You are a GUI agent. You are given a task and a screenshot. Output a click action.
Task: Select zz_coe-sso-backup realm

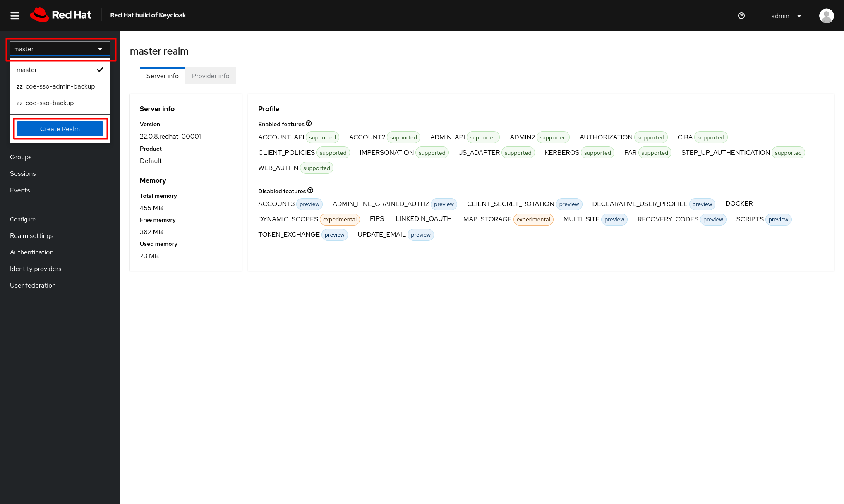[x=45, y=103]
